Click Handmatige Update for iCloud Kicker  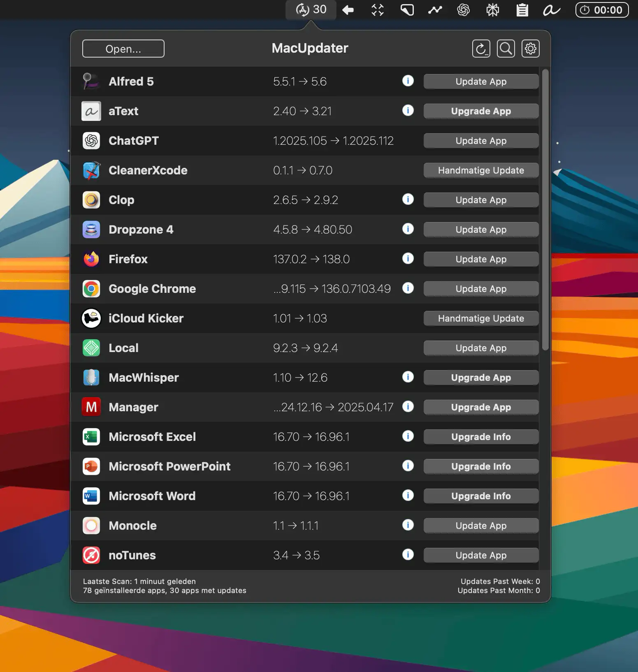[481, 318]
